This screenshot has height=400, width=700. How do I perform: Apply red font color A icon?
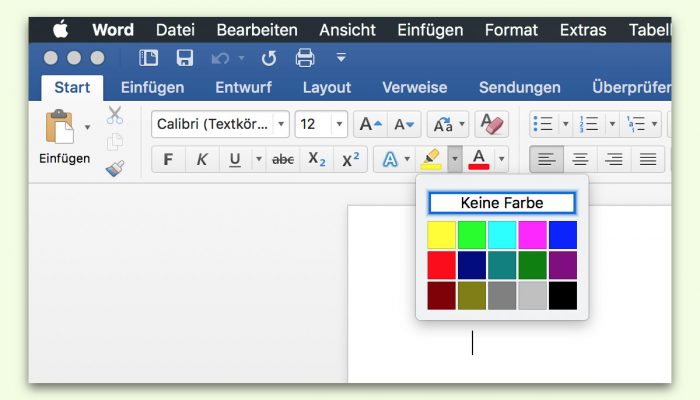tap(479, 159)
